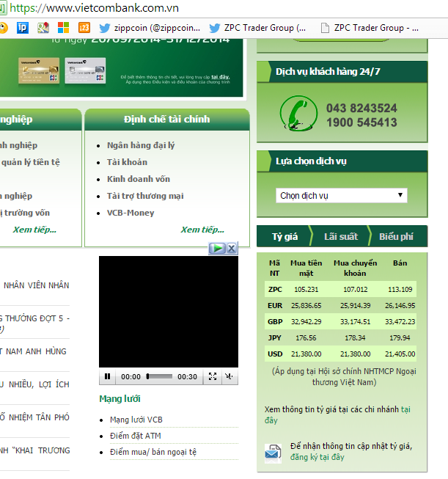This screenshot has height=479, width=448.
Task: Open the Ngân hàng đại lý link
Action: click(141, 145)
